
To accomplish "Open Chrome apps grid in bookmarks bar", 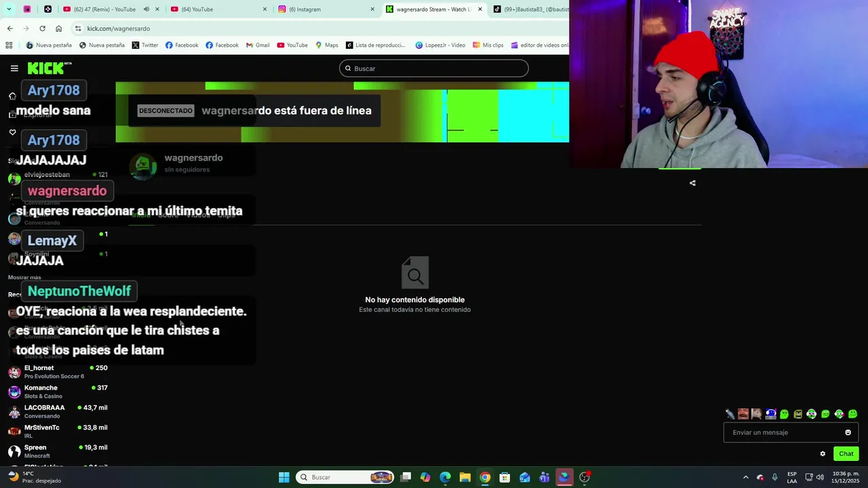I will 9,45.
